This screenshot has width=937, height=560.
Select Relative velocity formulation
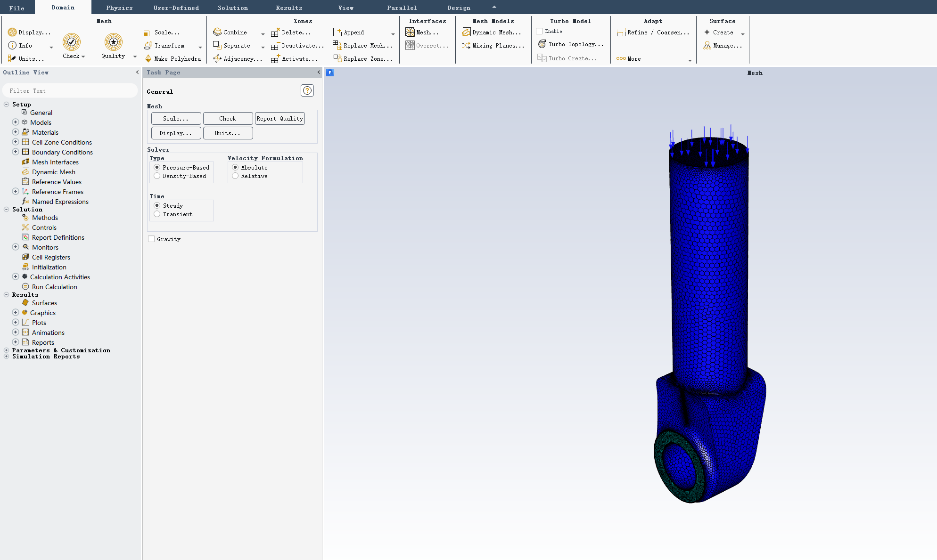pyautogui.click(x=235, y=176)
